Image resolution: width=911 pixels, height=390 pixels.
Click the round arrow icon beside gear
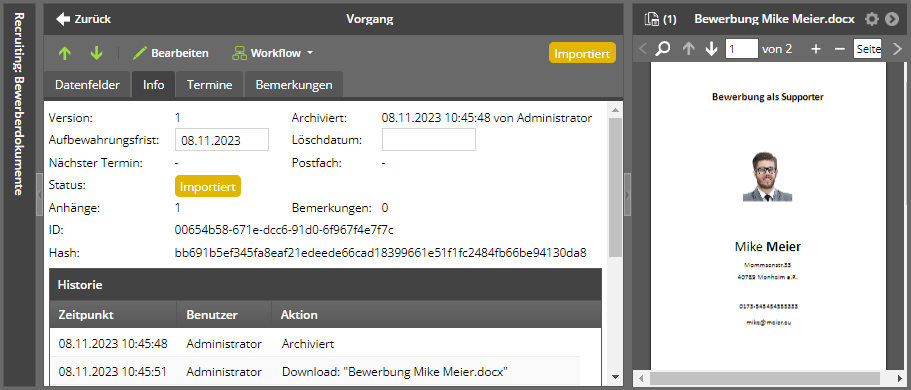[892, 19]
